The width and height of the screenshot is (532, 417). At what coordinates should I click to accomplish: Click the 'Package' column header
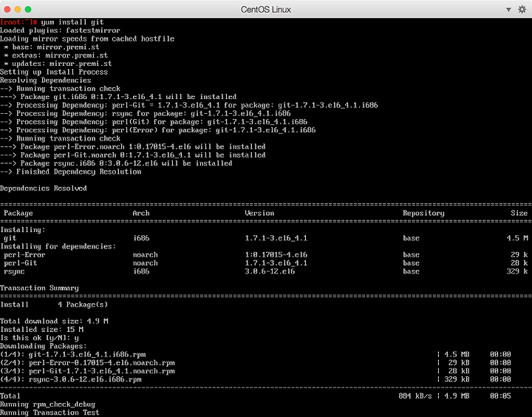point(18,213)
